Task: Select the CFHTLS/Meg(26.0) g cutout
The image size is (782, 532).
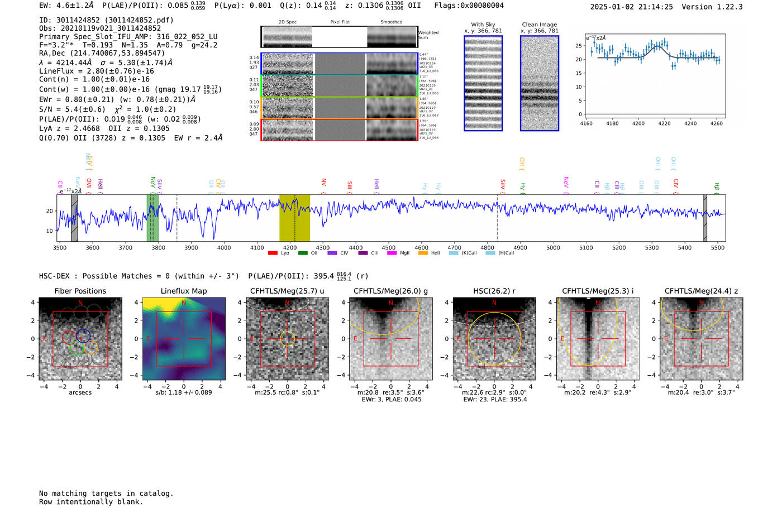Action: (x=391, y=339)
